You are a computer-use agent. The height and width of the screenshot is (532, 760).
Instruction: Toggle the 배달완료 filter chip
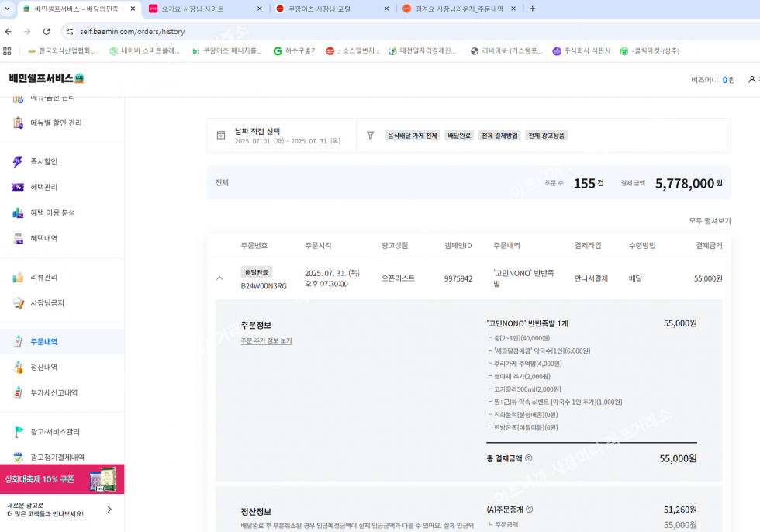(x=459, y=135)
